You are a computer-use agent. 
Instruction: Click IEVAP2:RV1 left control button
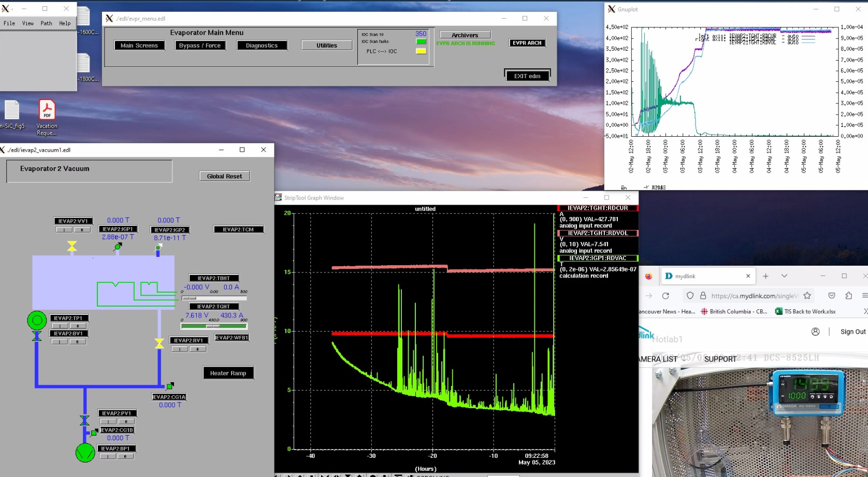[x=180, y=349]
